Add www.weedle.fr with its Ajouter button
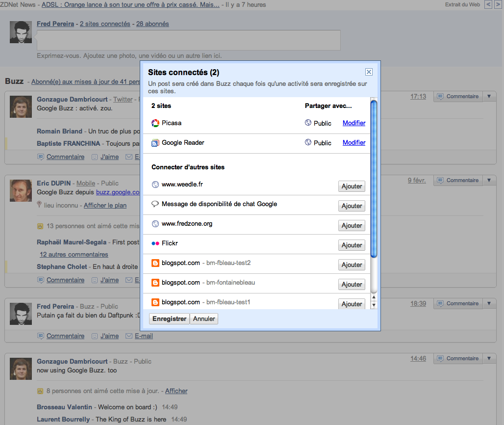The height and width of the screenshot is (425, 504). pos(352,186)
